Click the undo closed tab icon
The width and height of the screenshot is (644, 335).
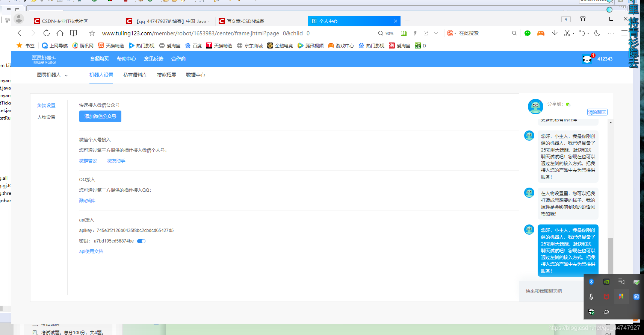(x=582, y=33)
